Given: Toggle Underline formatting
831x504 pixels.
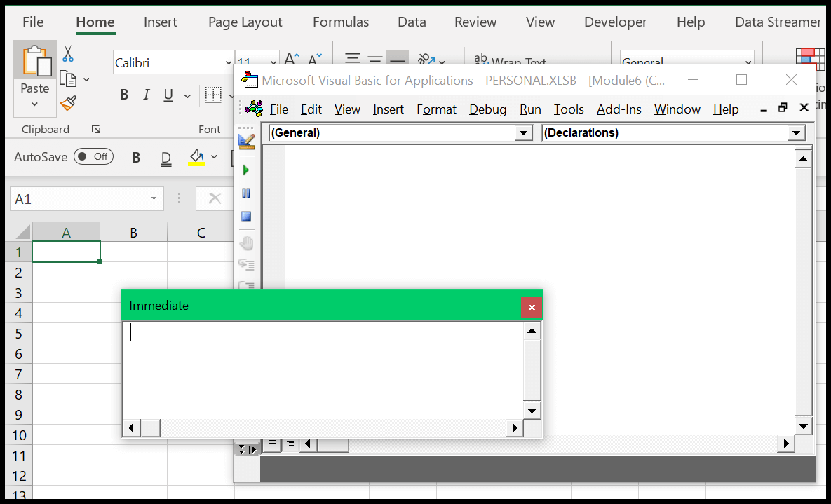Looking at the screenshot, I should (168, 94).
